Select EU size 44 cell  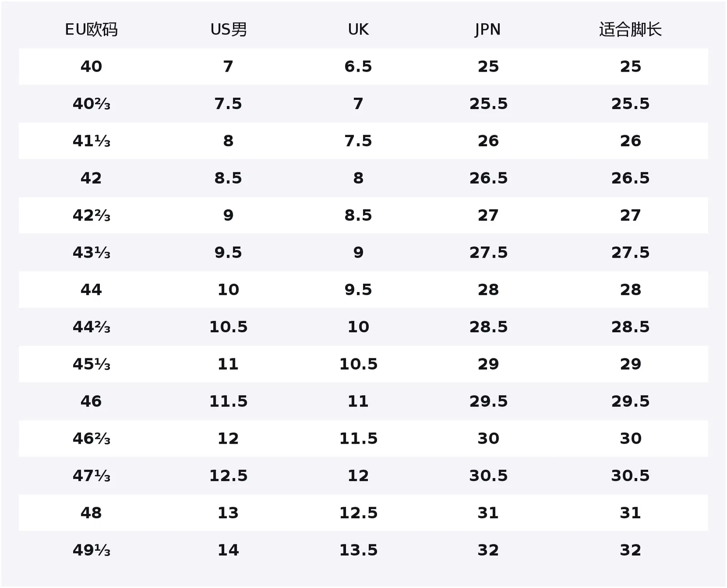[91, 290]
